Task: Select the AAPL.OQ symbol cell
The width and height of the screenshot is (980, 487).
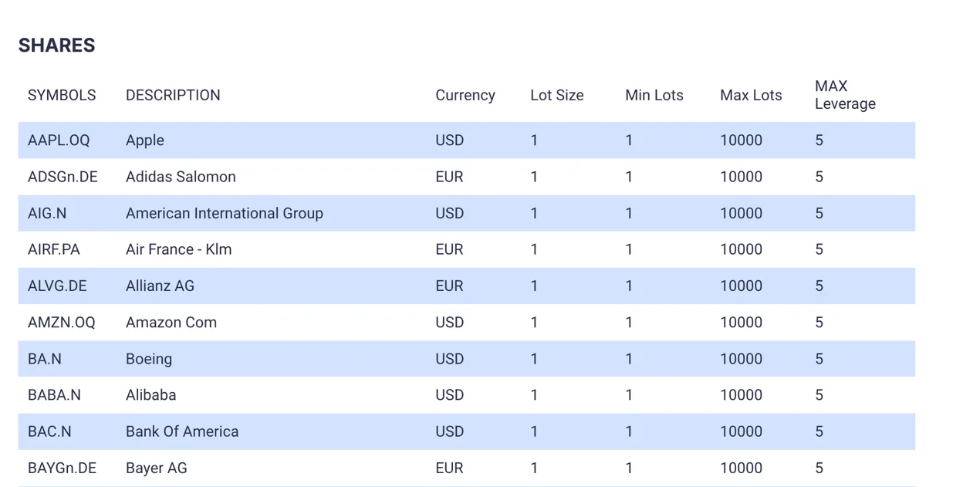Action: [x=59, y=140]
